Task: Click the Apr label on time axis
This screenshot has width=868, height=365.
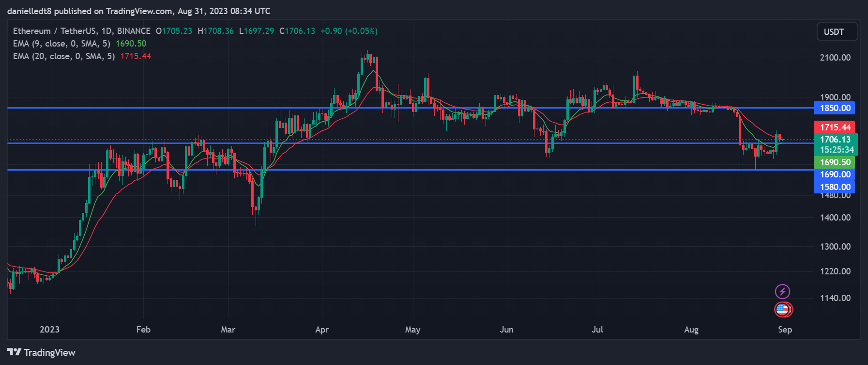Action: 322,330
